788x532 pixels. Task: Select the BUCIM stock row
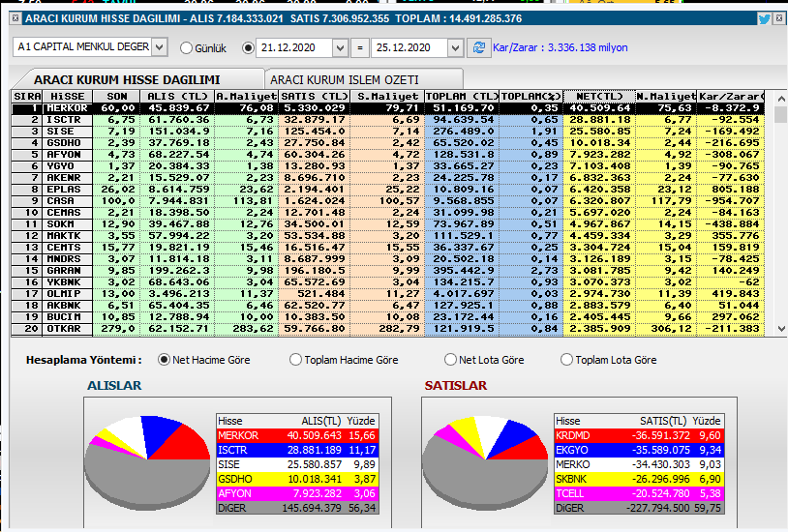tap(388, 317)
